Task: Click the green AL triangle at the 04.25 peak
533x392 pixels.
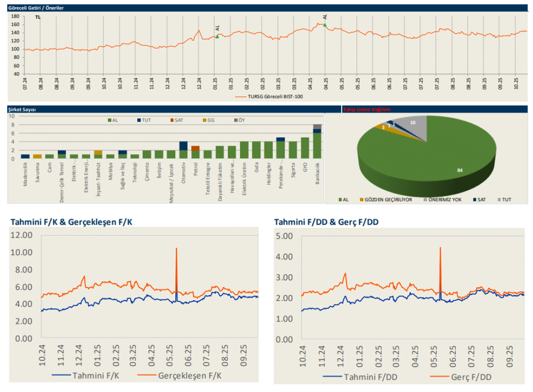Action: 325,24
